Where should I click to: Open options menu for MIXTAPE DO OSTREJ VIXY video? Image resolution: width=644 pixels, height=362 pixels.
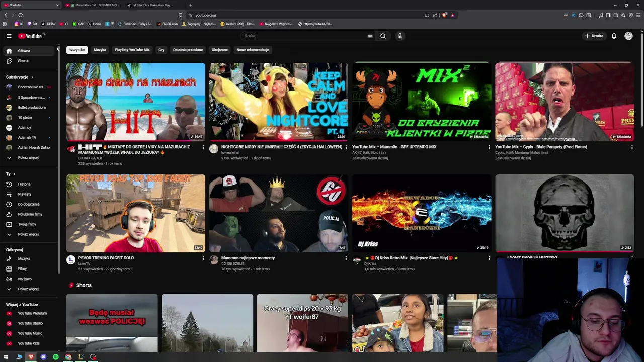(203, 147)
